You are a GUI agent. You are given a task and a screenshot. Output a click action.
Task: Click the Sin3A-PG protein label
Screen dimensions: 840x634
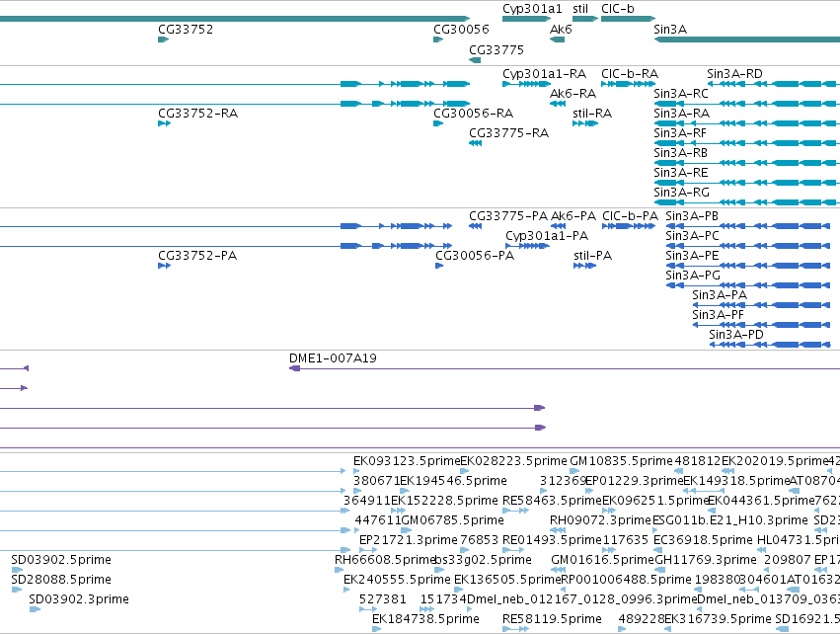[x=693, y=276]
